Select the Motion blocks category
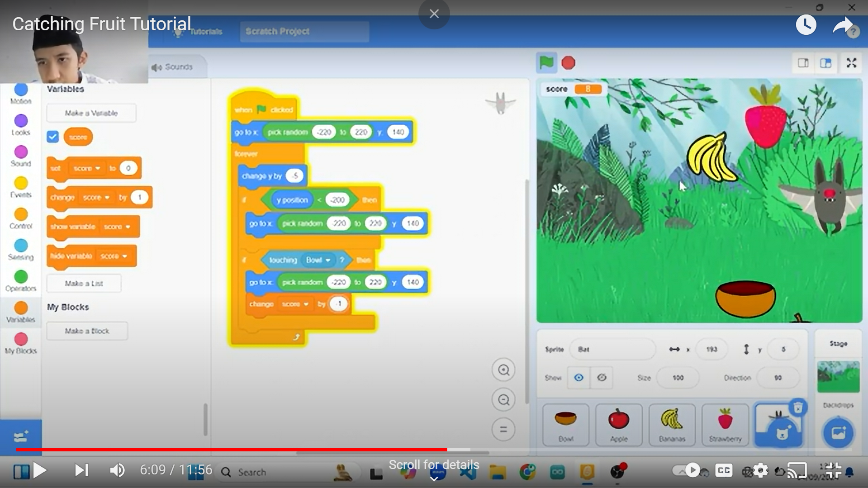868x488 pixels. click(x=21, y=94)
